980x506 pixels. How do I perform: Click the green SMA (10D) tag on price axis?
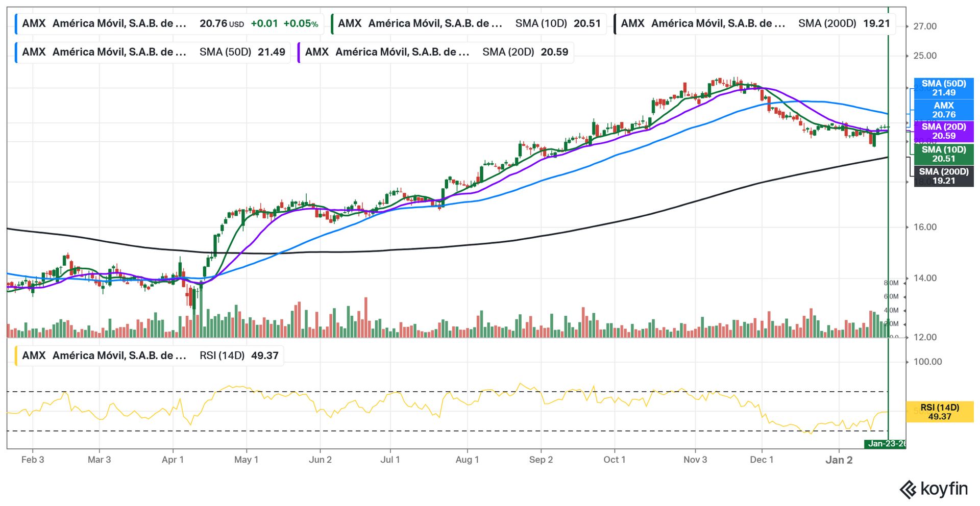(944, 154)
